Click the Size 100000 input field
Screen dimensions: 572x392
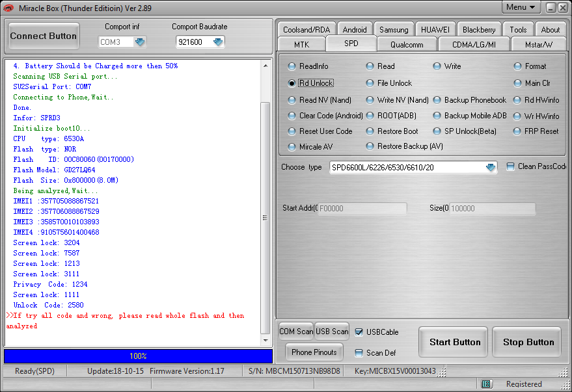(492, 209)
